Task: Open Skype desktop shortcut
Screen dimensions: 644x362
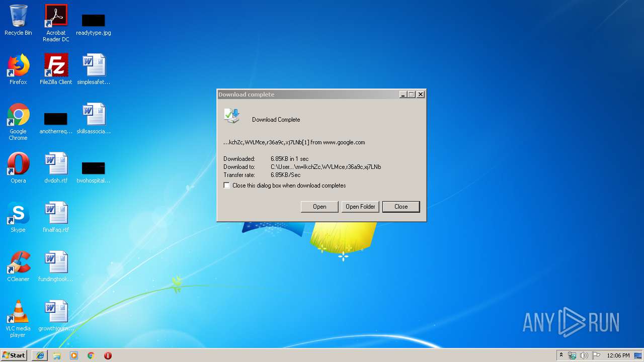Action: tap(18, 217)
